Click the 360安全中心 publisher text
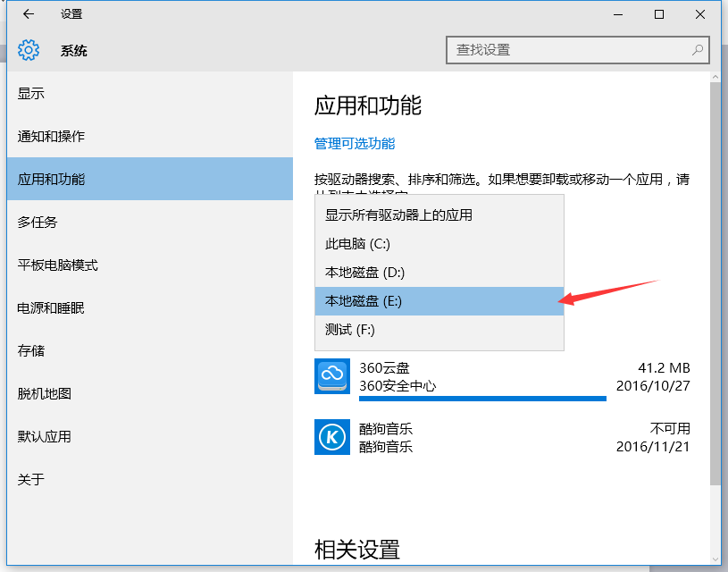 click(x=397, y=386)
